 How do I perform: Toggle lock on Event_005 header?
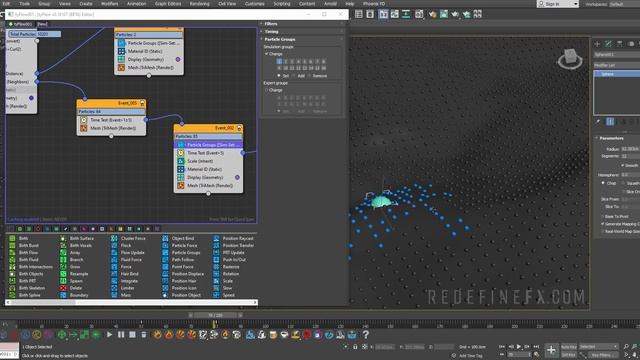coord(142,103)
